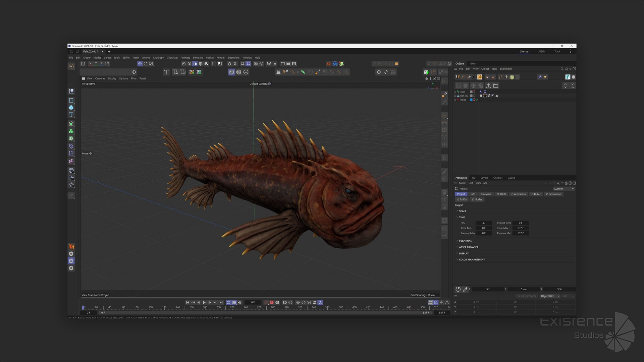
Task: Open the Object (Rel) dropdown
Action: (550, 296)
